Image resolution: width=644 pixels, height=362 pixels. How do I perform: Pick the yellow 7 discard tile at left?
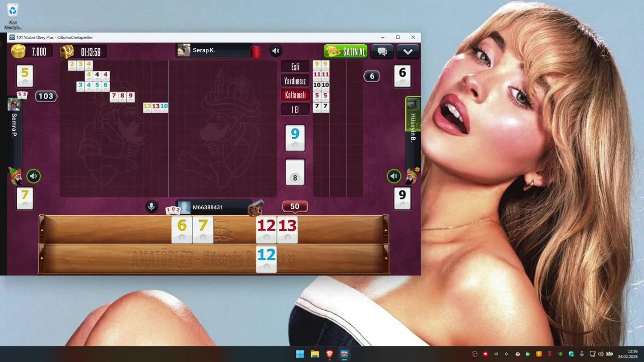point(25,198)
